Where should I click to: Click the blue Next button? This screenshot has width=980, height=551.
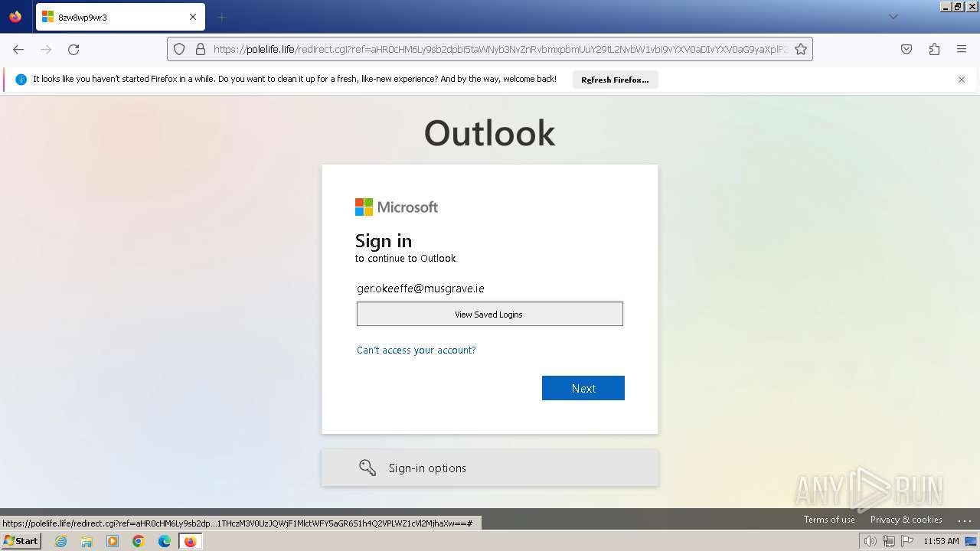click(x=583, y=388)
